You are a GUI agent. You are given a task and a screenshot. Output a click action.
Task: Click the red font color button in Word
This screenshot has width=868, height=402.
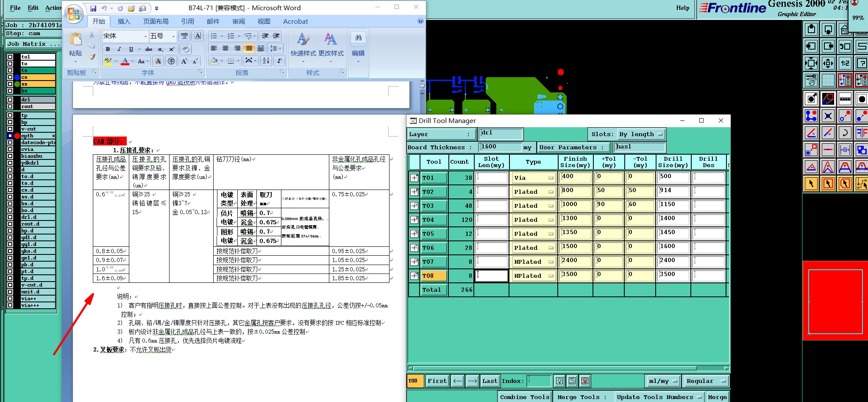click(125, 61)
